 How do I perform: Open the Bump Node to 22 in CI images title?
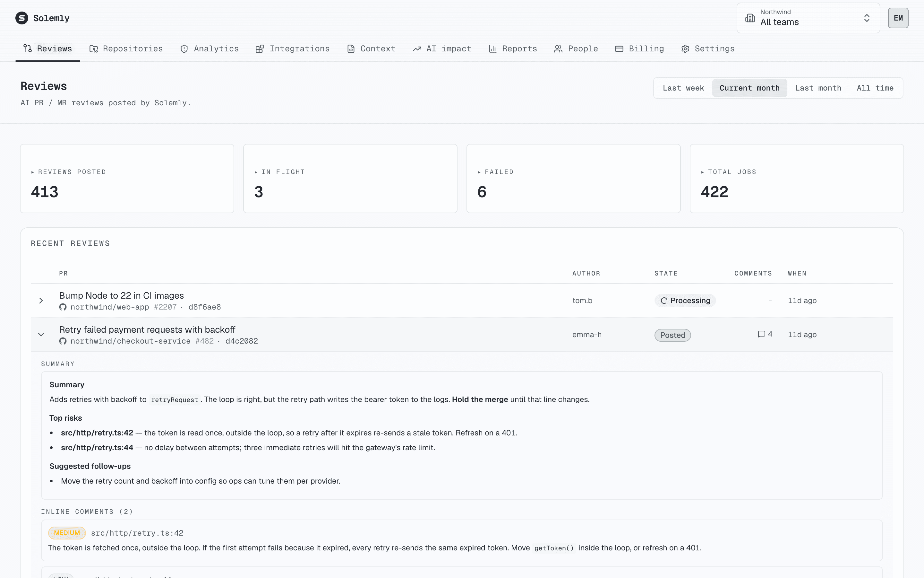pyautogui.click(x=121, y=295)
